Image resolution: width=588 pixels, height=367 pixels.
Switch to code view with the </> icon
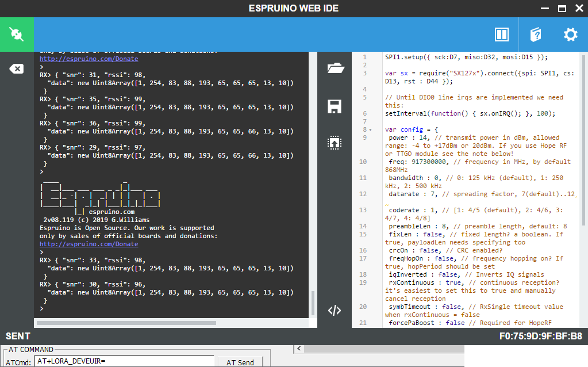point(335,311)
